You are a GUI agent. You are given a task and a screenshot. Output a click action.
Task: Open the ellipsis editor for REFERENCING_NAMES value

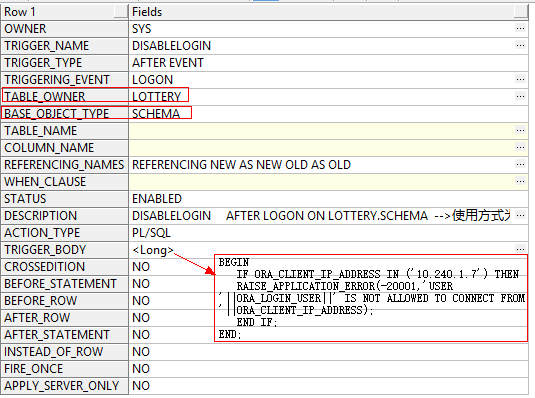tap(520, 165)
